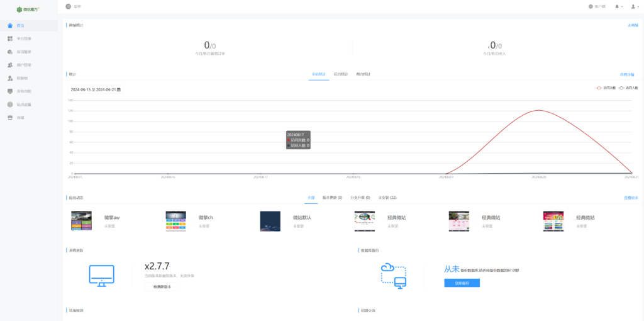This screenshot has height=321, width=644.
Task: Click the 首页 home icon in sidebar
Action: [9, 25]
